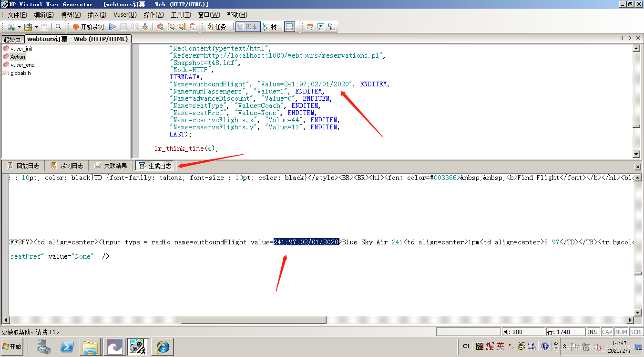Click the runtime settings arrows icon
The height and width of the screenshot is (357, 644).
coord(310,27)
